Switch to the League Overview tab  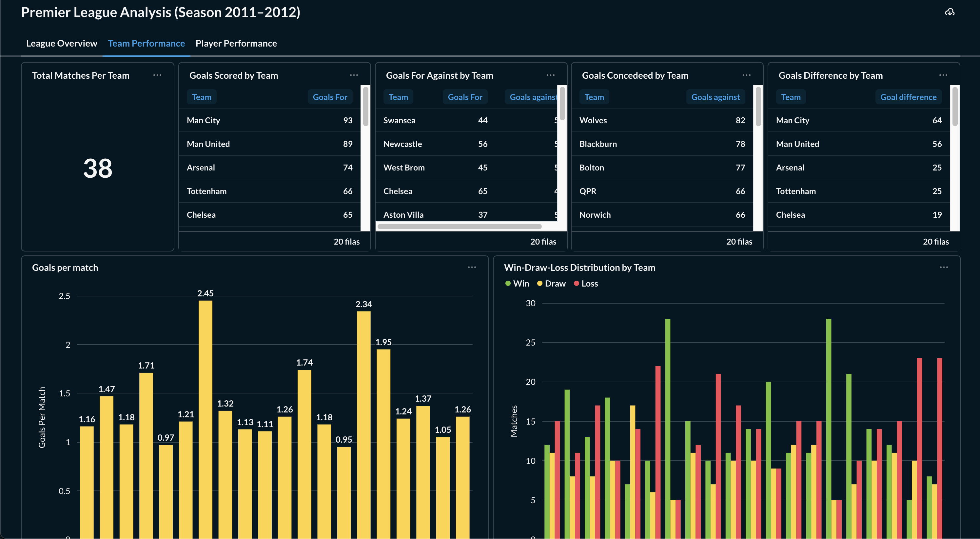click(62, 43)
